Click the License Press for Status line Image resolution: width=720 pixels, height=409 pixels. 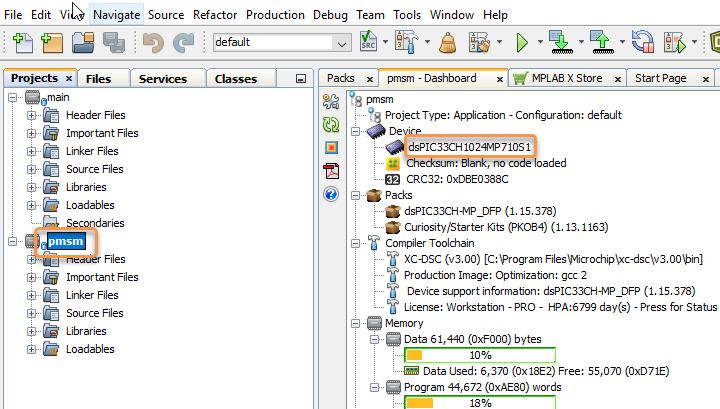point(560,307)
